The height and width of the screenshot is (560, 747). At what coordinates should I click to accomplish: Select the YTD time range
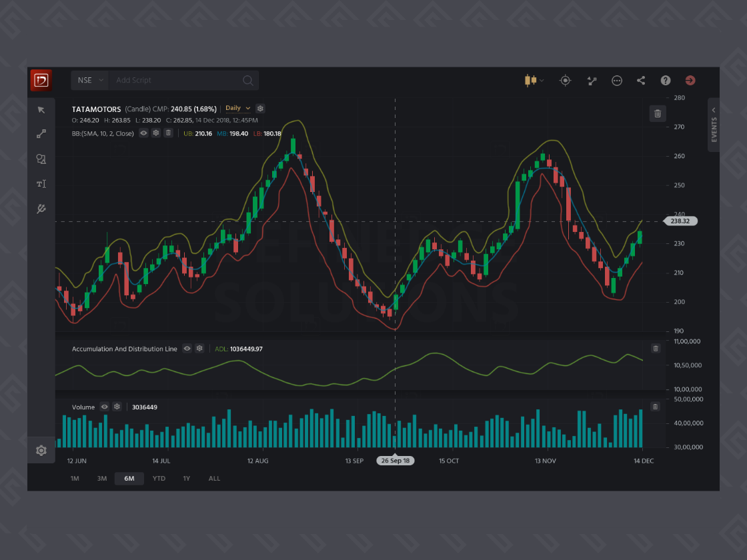[x=159, y=478]
